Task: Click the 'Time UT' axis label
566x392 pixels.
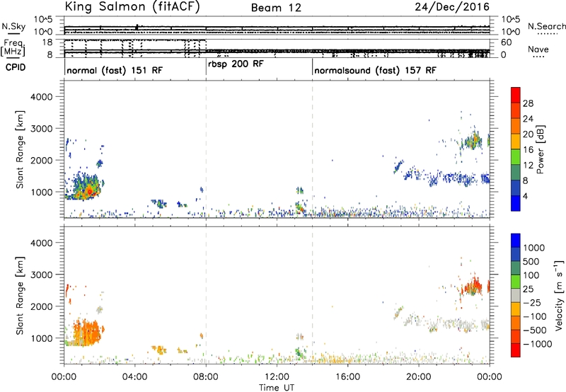Action: click(x=277, y=388)
